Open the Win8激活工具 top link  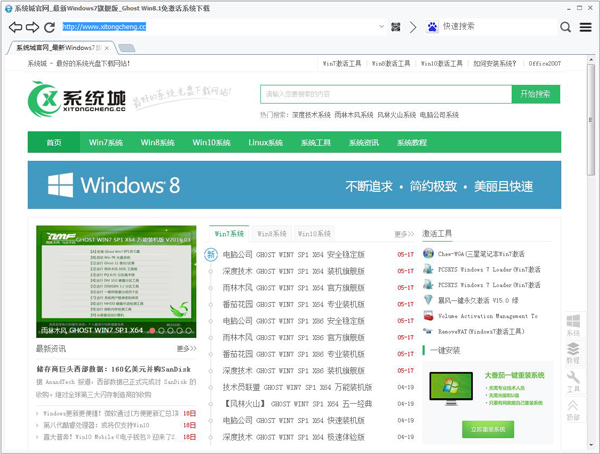[391, 64]
